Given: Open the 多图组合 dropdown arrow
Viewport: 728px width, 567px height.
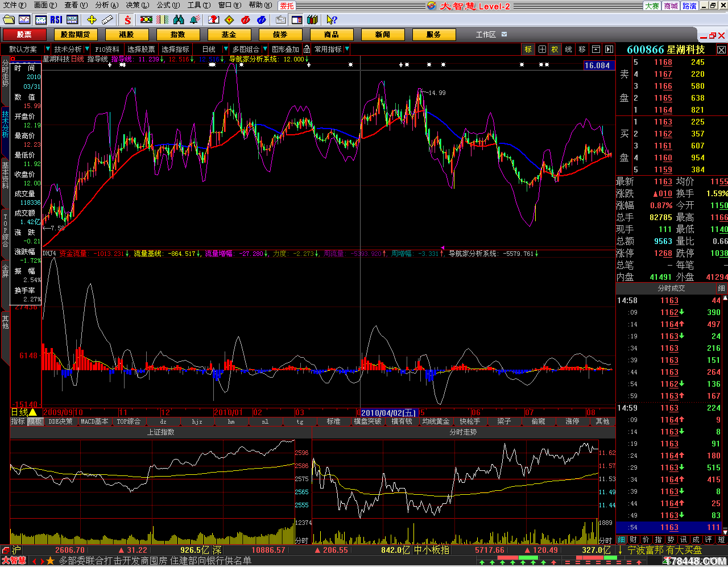Looking at the screenshot, I should [264, 49].
